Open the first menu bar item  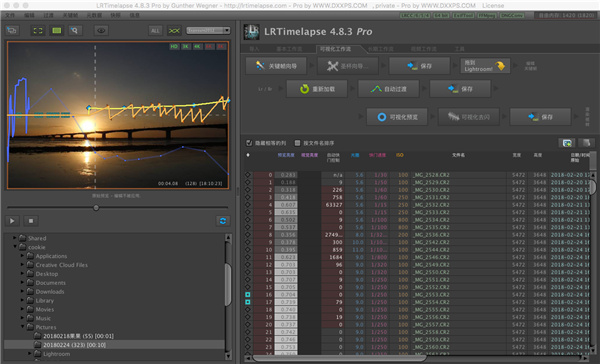pos(10,15)
